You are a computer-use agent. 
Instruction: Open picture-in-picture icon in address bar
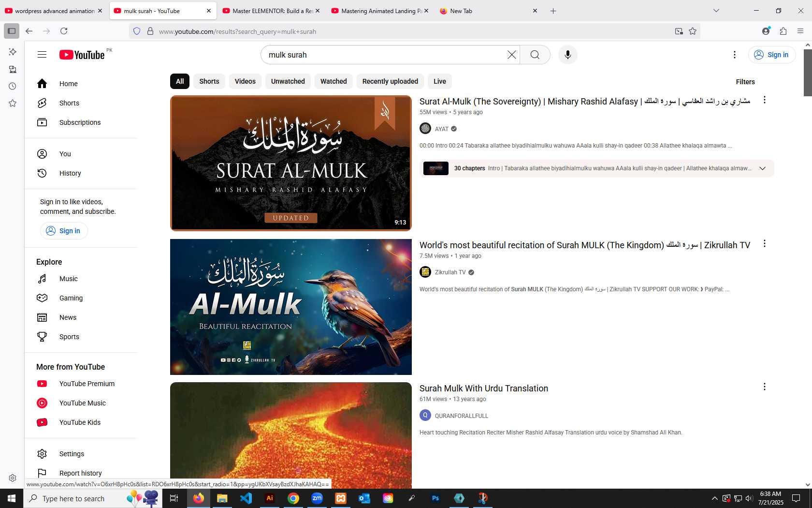pos(679,31)
